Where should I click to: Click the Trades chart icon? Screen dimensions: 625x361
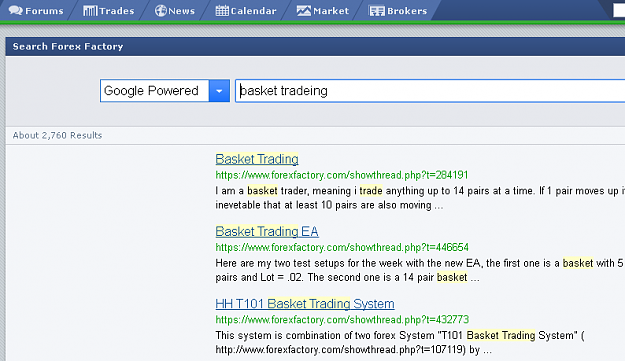click(x=90, y=11)
